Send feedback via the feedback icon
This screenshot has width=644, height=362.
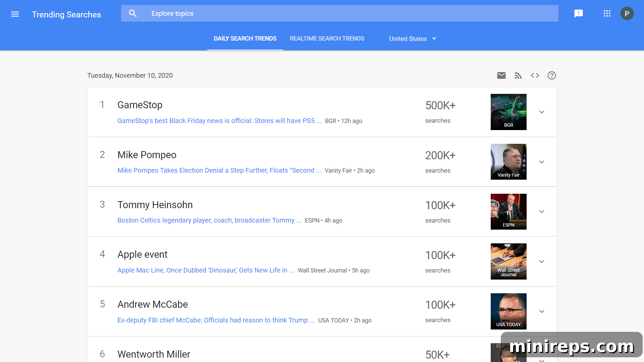579,13
